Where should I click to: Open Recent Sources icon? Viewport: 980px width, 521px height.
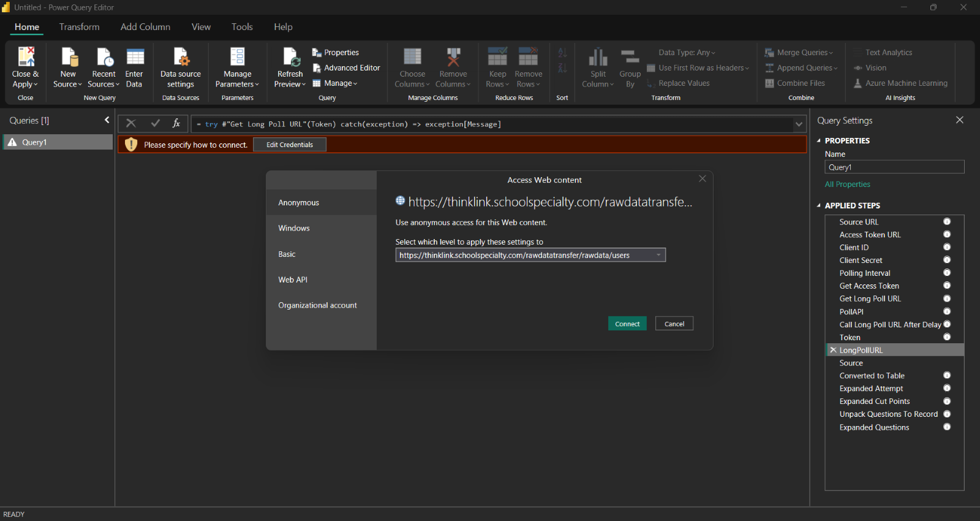pos(104,56)
